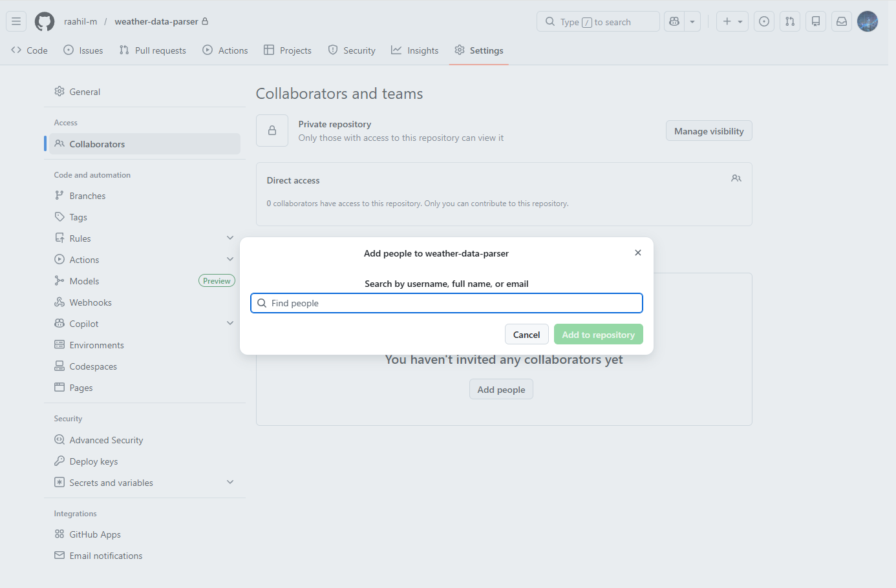896x588 pixels.
Task: Click the Manage visibility button
Action: [709, 131]
